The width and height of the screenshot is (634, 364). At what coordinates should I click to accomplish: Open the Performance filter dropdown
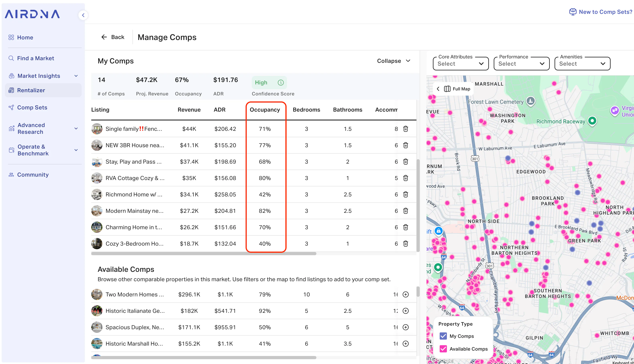coord(522,64)
